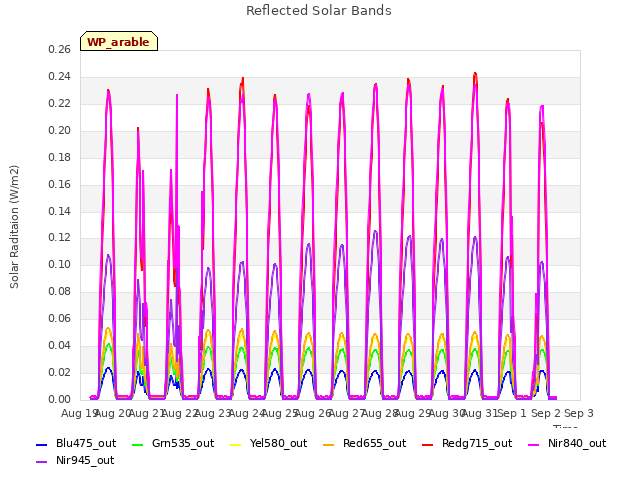Click the Yel580_out legend color swatch
Screen dimensions: 640x480
(x=236, y=444)
